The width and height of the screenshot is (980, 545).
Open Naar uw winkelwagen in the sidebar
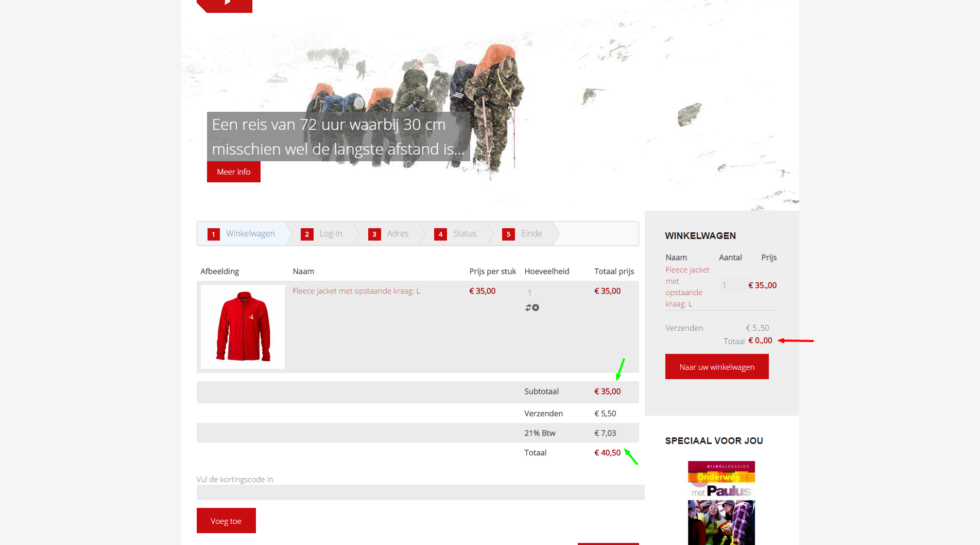point(717,367)
